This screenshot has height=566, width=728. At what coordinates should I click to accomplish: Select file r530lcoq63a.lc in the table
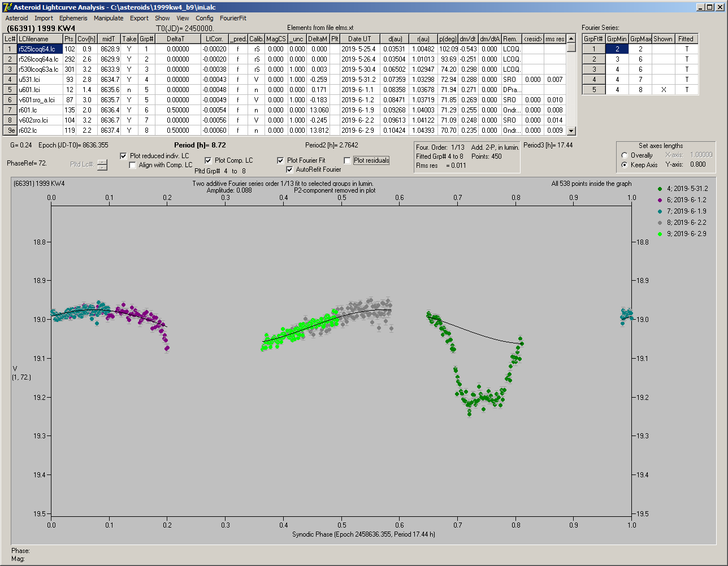[x=40, y=69]
